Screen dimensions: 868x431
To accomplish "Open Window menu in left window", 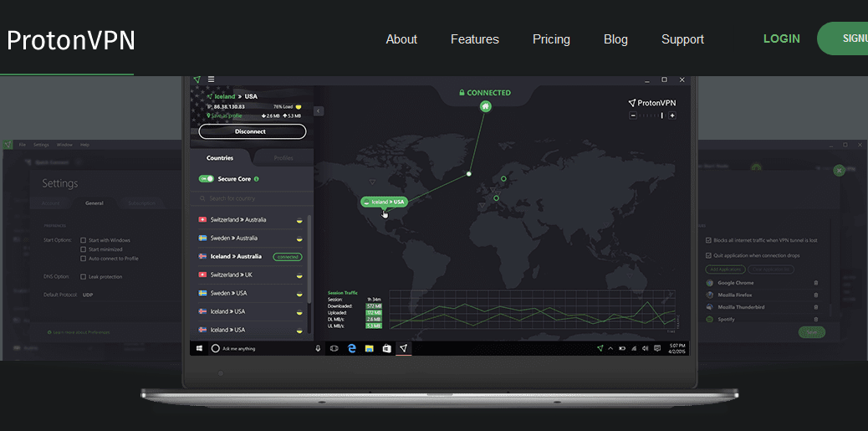I will point(64,145).
